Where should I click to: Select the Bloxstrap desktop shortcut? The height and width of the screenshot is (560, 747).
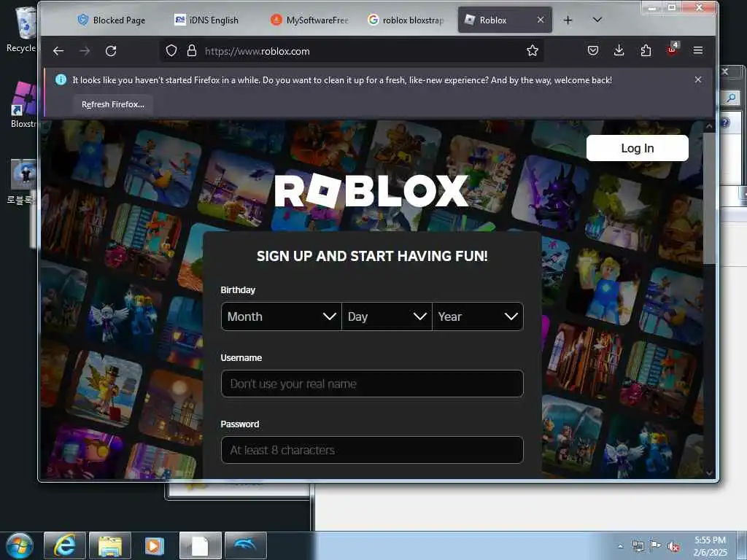click(23, 105)
